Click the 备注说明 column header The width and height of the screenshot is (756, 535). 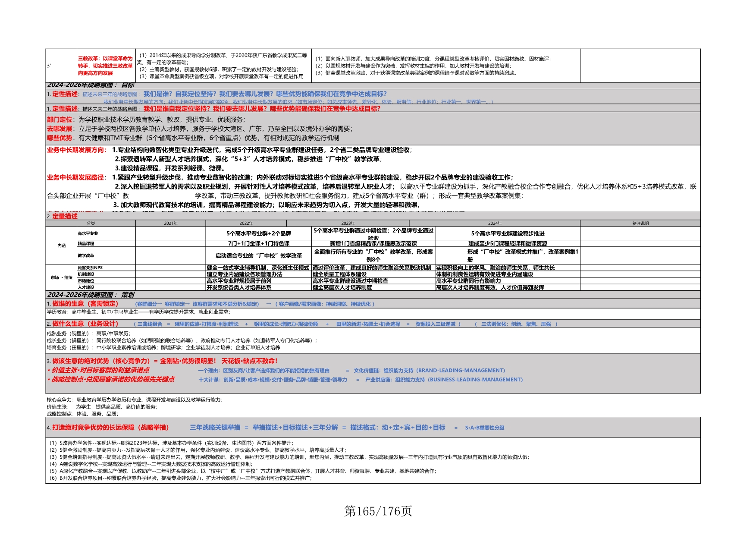(640, 223)
